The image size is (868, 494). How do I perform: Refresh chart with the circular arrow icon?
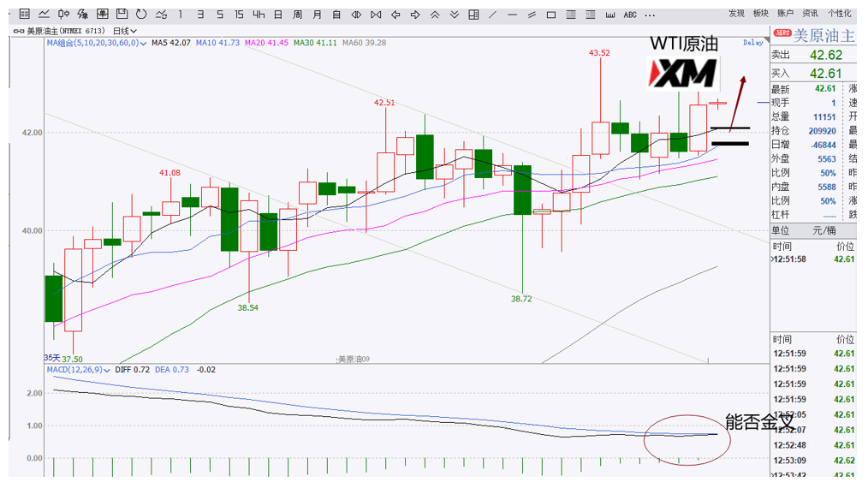click(141, 15)
